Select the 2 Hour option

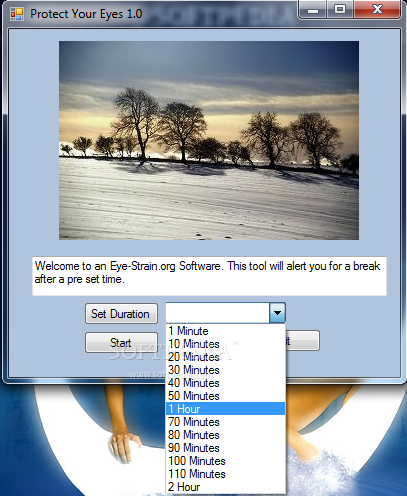(x=225, y=487)
